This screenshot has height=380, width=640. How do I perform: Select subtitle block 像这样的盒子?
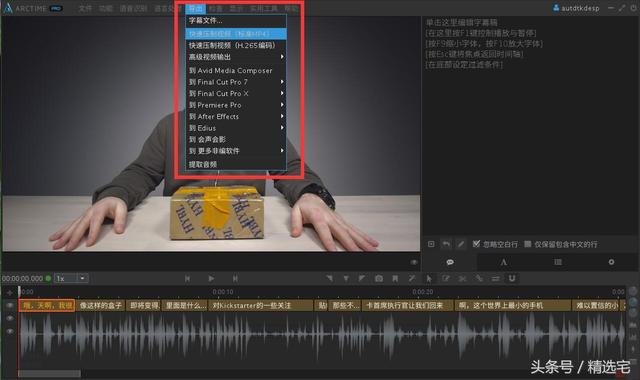tap(100, 305)
